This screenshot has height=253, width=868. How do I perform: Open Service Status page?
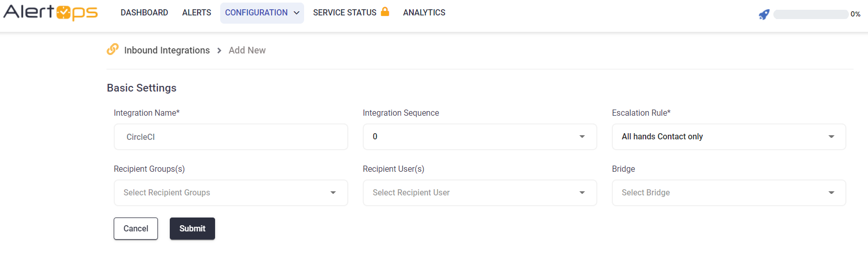345,12
